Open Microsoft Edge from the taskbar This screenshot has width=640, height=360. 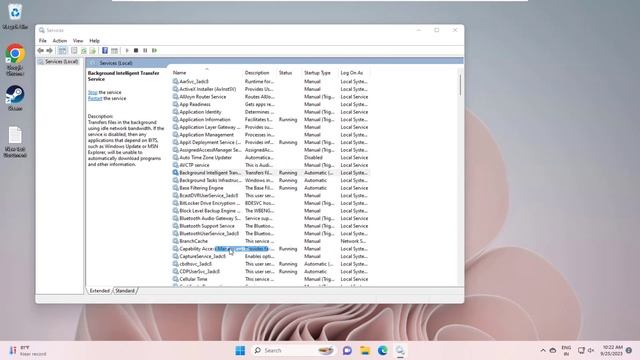coord(382,351)
